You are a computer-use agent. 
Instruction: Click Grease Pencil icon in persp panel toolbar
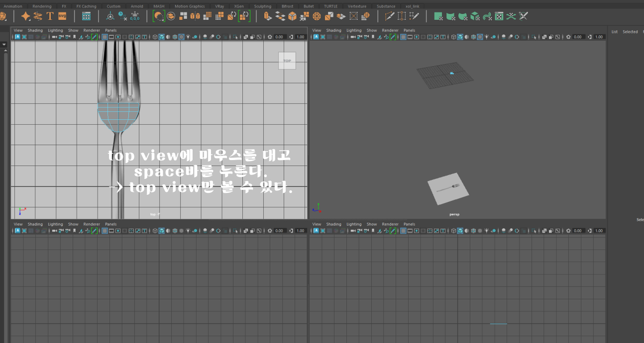coord(393,37)
